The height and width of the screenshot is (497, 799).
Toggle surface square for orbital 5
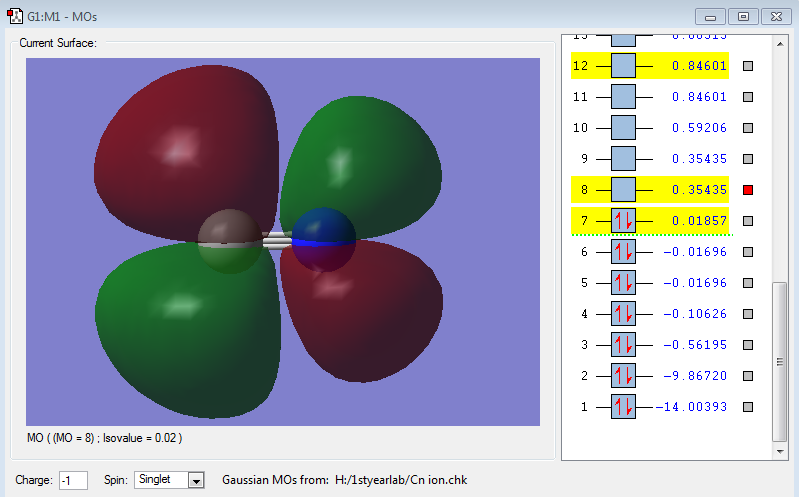pyautogui.click(x=748, y=283)
